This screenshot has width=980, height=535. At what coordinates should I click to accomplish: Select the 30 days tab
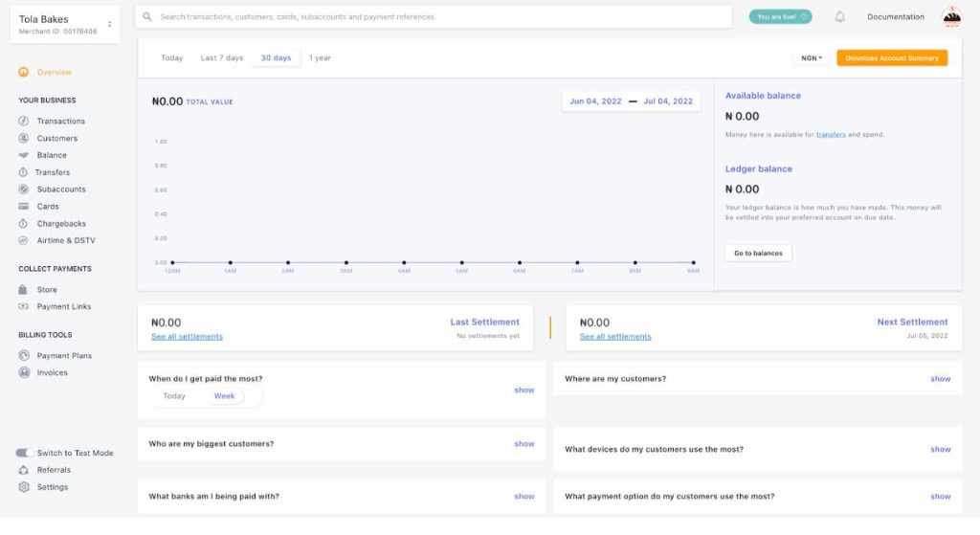pyautogui.click(x=276, y=58)
